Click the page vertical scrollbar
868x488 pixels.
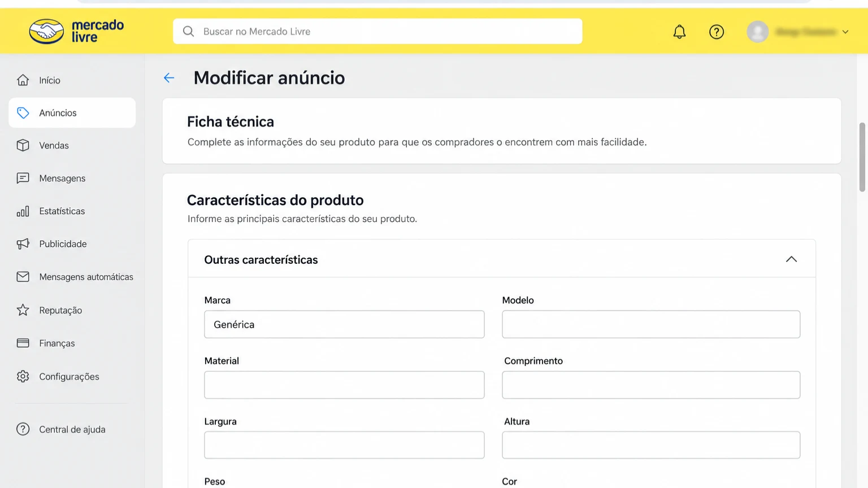[862, 157]
